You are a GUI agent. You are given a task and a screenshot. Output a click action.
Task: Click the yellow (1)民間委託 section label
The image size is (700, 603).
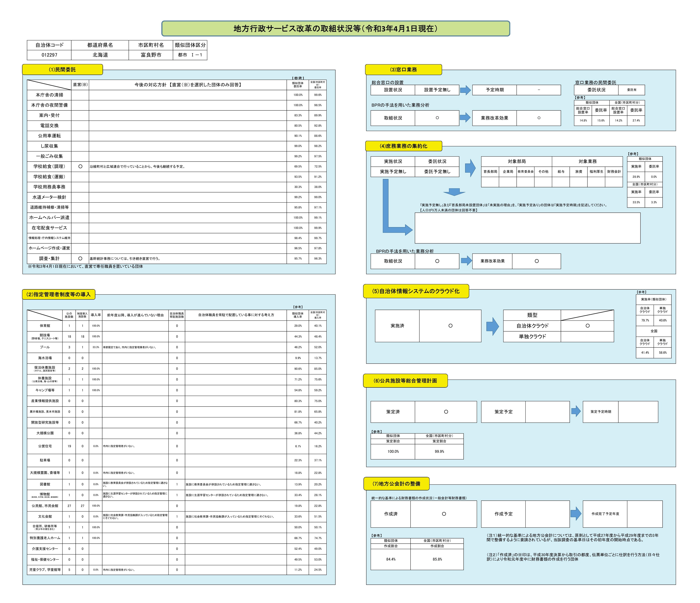(62, 70)
